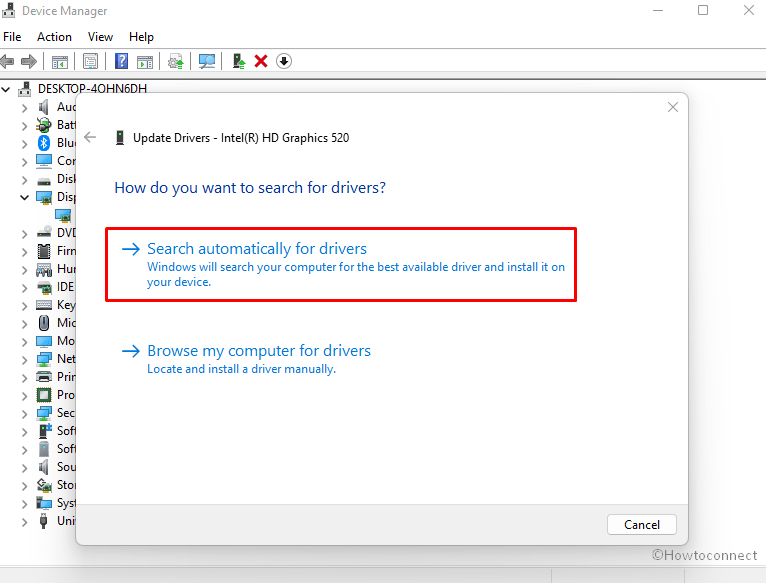Viewport: 766px width, 583px height.
Task: Select the 'Sys' tree row label
Action: [66, 503]
